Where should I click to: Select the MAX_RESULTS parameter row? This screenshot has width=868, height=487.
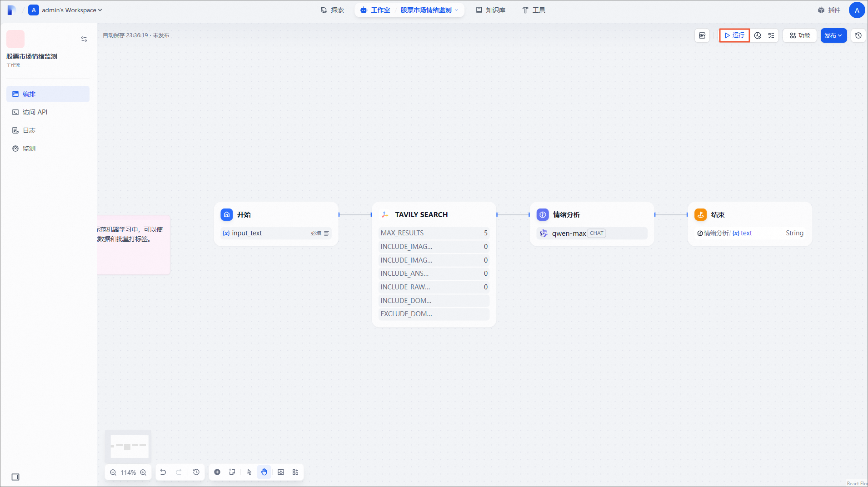(434, 233)
